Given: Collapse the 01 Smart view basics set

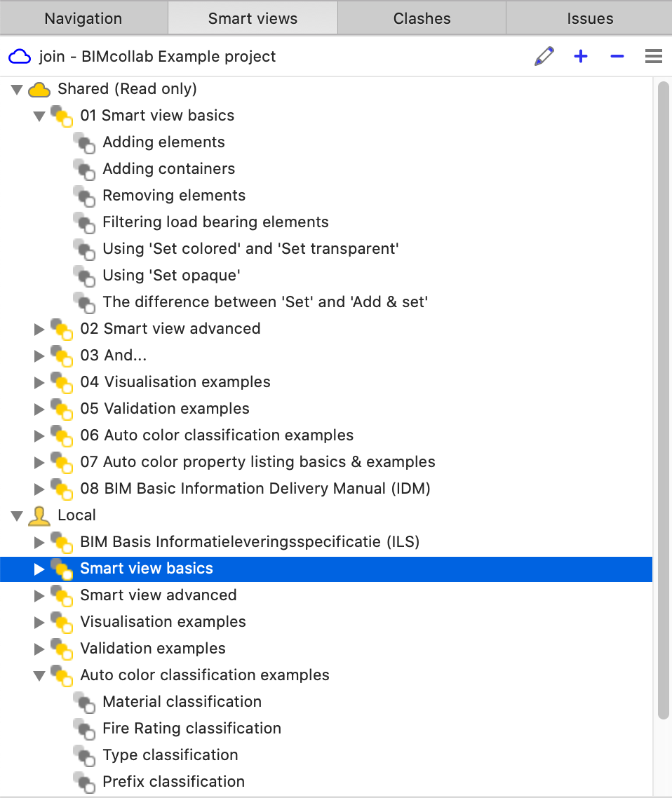Looking at the screenshot, I should point(39,116).
